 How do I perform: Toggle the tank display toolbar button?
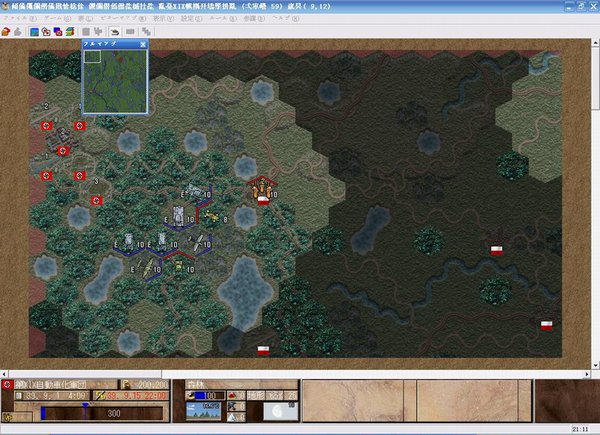coord(114,31)
